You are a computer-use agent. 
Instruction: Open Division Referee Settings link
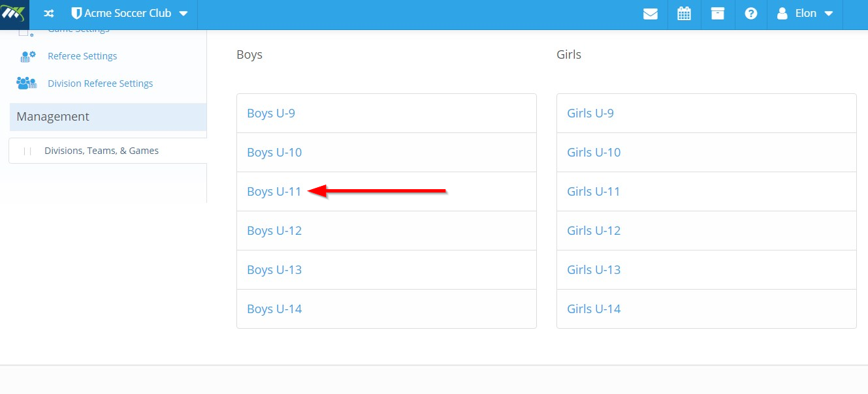[x=100, y=83]
